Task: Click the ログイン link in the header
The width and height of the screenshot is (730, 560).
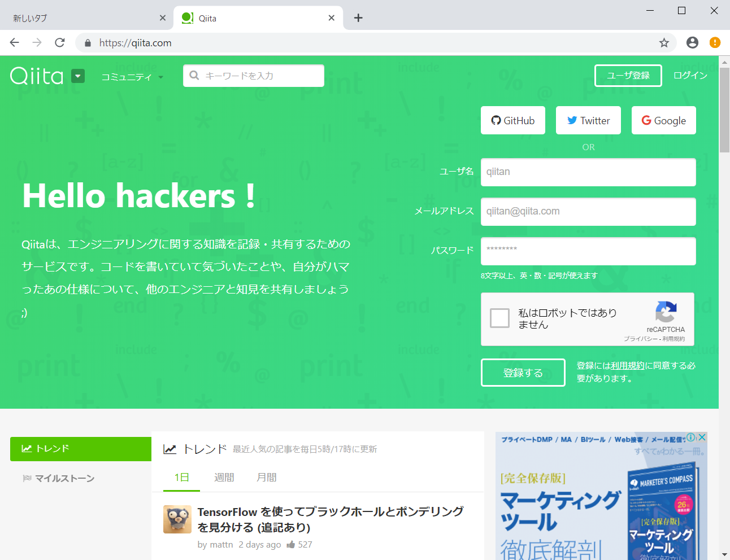Action: [690, 75]
